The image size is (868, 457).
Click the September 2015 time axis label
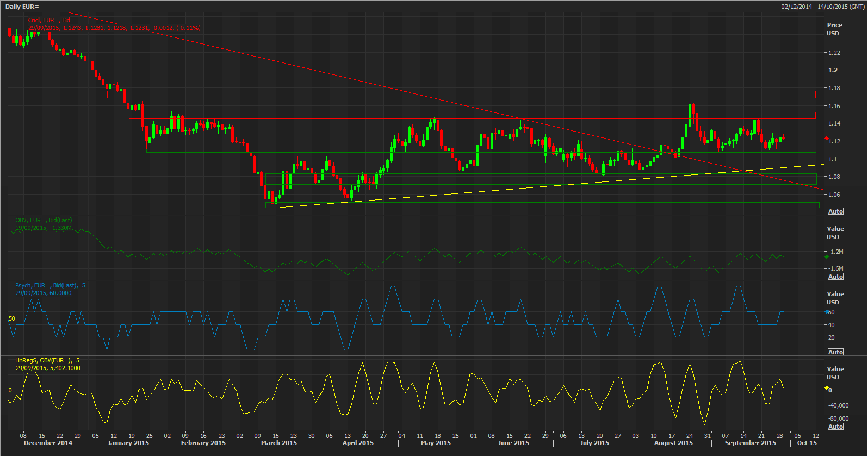pyautogui.click(x=750, y=443)
